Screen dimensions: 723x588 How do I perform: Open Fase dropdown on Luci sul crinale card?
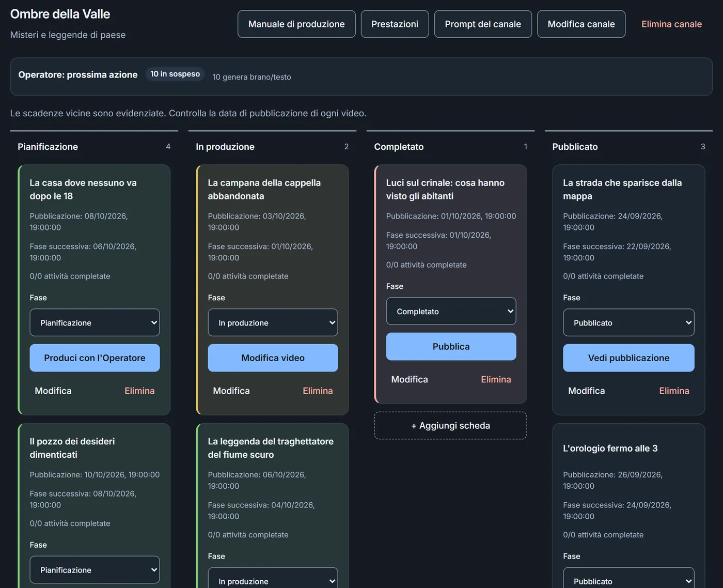(451, 311)
